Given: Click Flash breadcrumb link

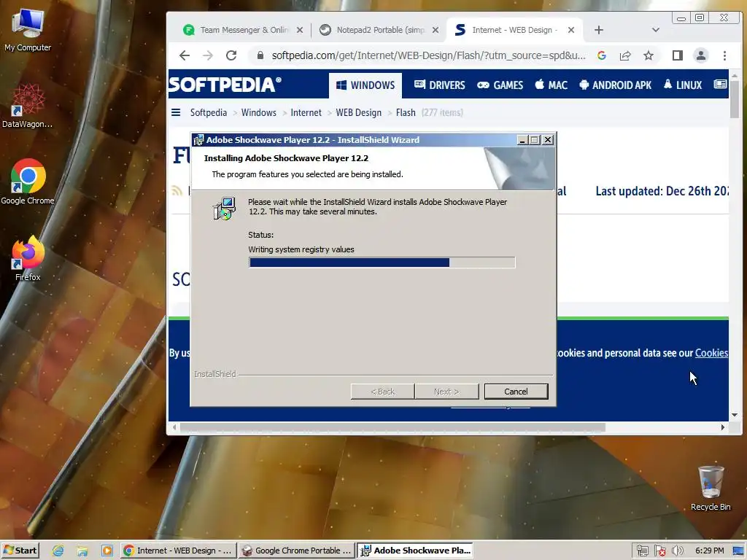Looking at the screenshot, I should [406, 113].
